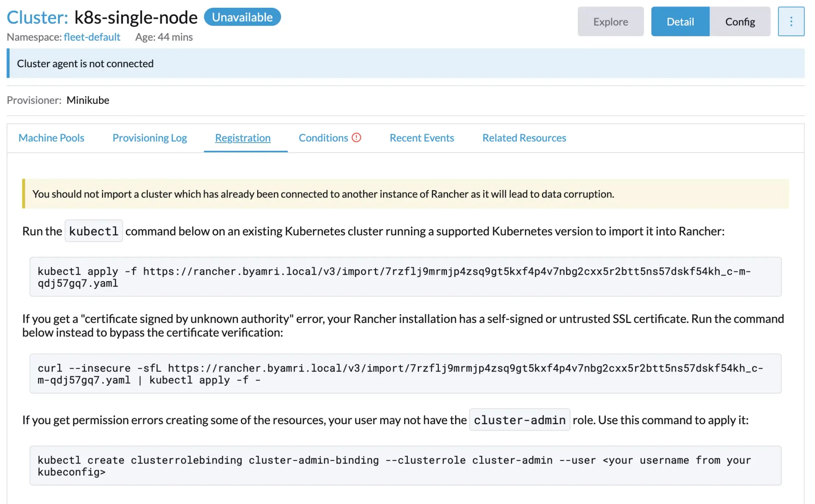815x504 pixels.
Task: Copy the clusterrolebinding command block
Action: [x=405, y=466]
